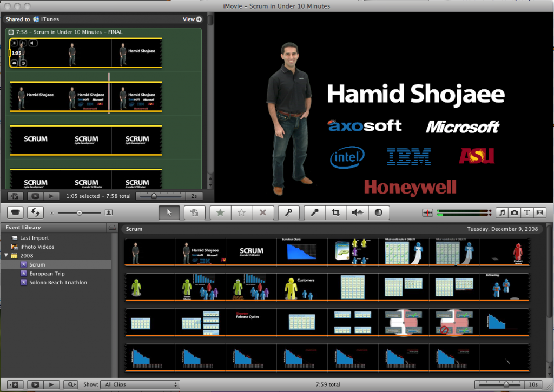The height and width of the screenshot is (392, 554).
Task: Select the crop and rotate tool
Action: 335,212
